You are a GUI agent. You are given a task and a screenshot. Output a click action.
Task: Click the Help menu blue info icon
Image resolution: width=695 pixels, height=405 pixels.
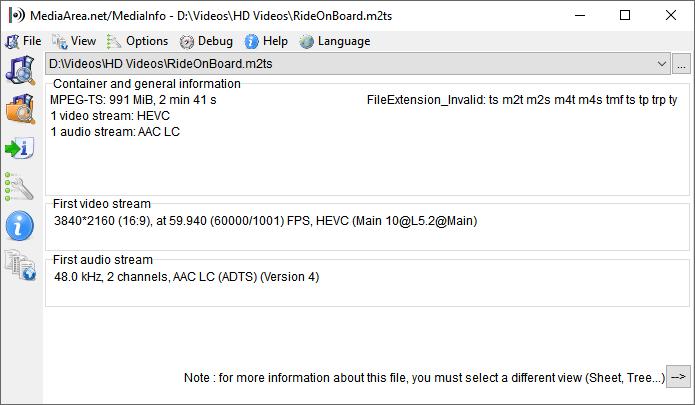(x=251, y=42)
